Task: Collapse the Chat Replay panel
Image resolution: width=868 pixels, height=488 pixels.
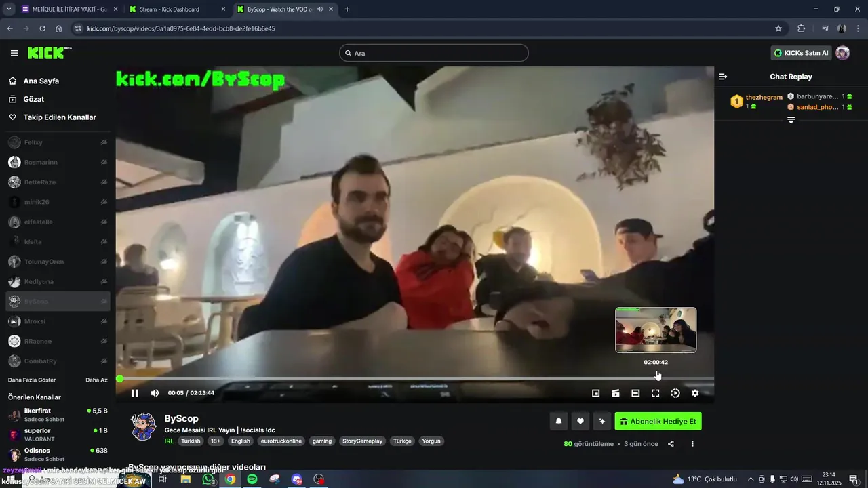Action: click(723, 77)
